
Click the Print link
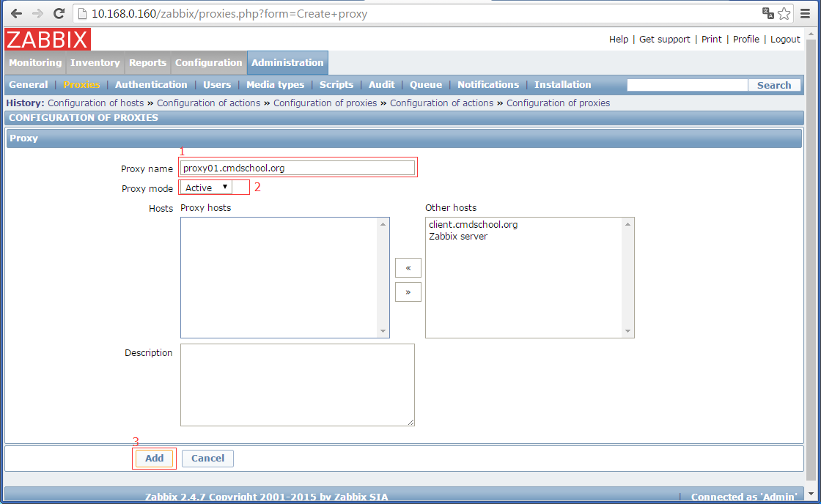click(712, 40)
